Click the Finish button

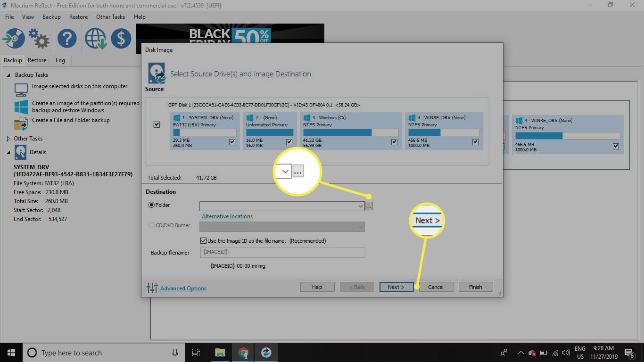pyautogui.click(x=475, y=287)
